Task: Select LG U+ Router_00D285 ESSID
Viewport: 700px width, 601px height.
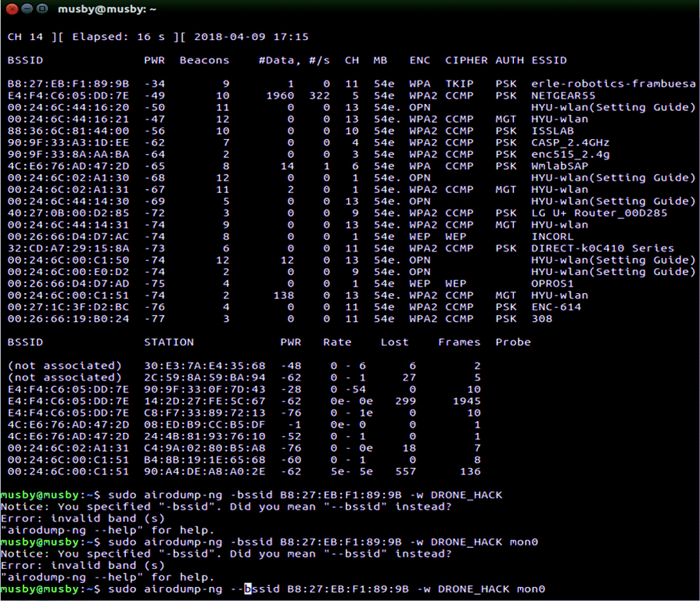Action: (x=599, y=213)
